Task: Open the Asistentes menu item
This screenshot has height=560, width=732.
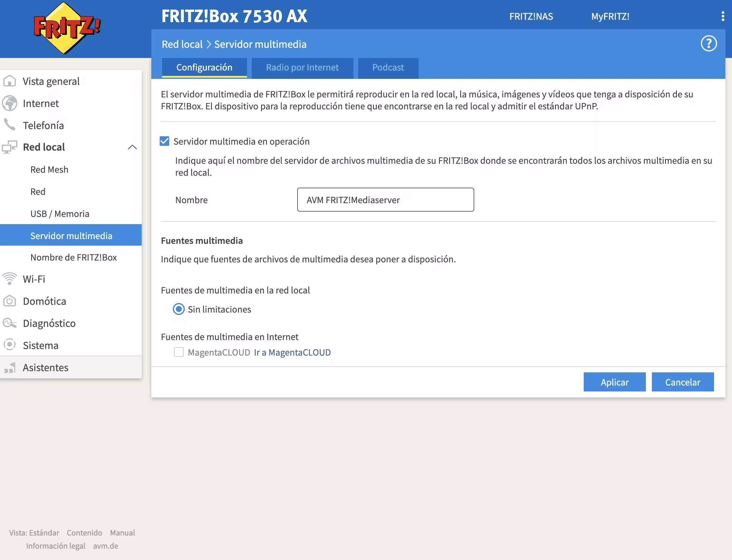Action: tap(71, 367)
